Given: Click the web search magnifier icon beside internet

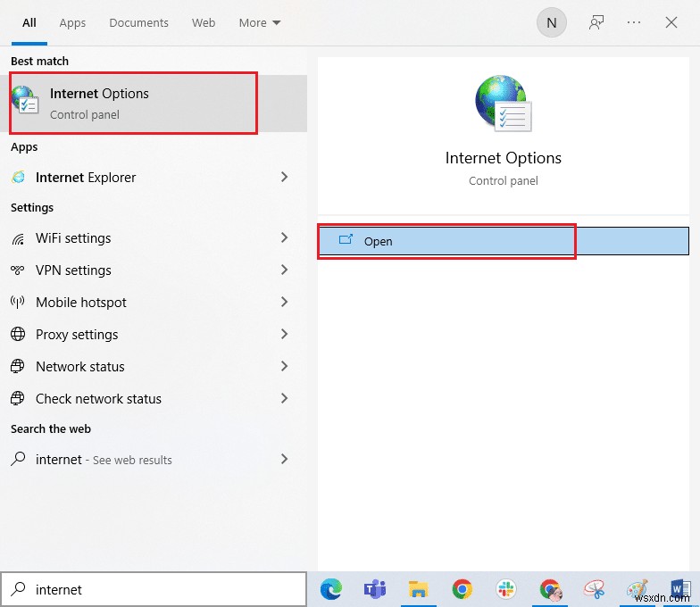Looking at the screenshot, I should (x=18, y=459).
